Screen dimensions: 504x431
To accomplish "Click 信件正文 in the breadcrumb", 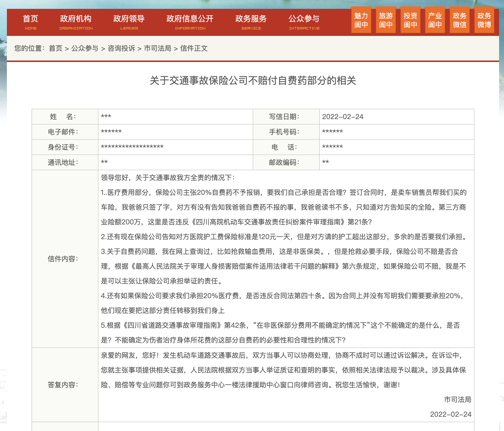I will coord(194,48).
